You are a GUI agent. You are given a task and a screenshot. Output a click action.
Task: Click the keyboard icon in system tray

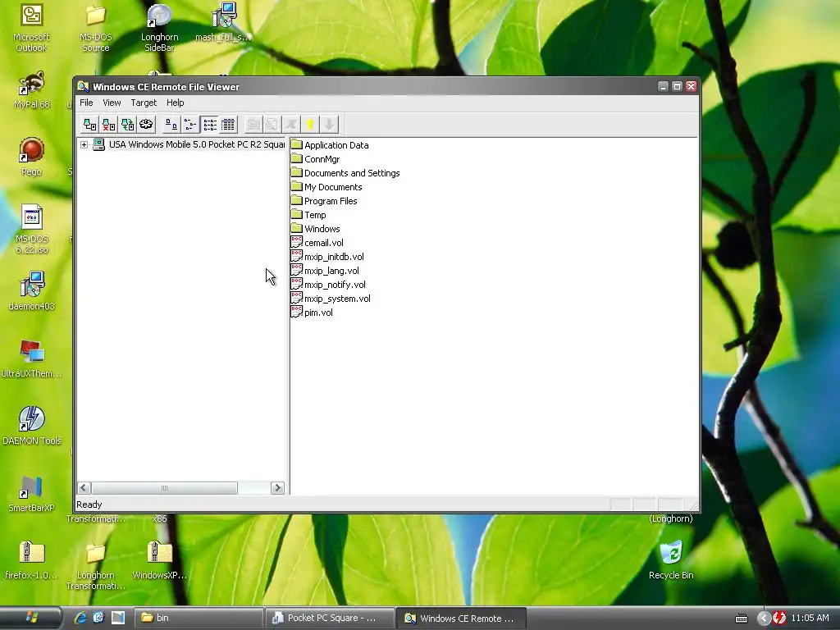point(742,619)
